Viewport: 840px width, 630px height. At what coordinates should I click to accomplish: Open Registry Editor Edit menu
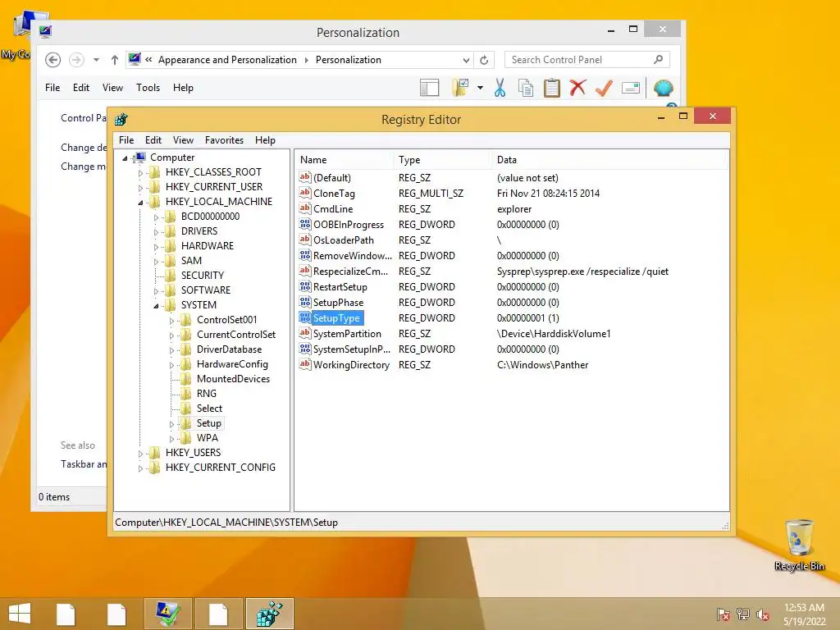pos(153,139)
